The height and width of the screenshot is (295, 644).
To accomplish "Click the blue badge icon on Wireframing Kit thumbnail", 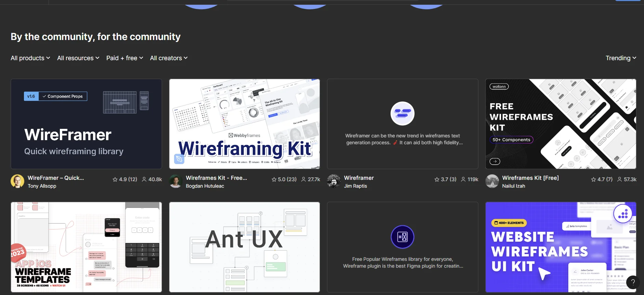I will 179,159.
